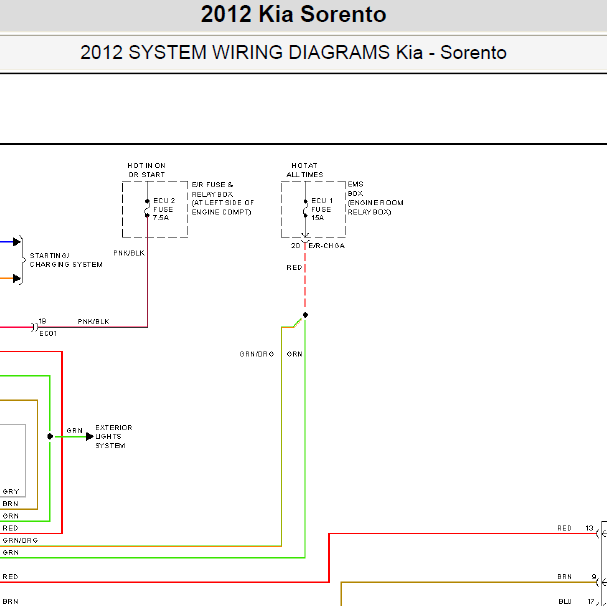
Task: Click the junction dot on the Exterior Lights green wire
Action: tap(50, 436)
